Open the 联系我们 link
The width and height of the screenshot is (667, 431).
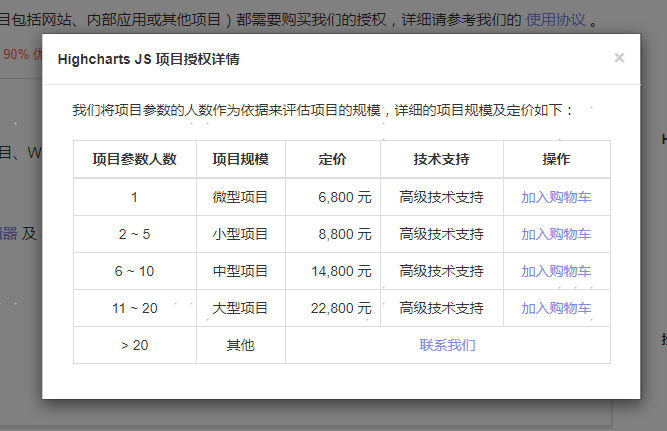pos(448,345)
